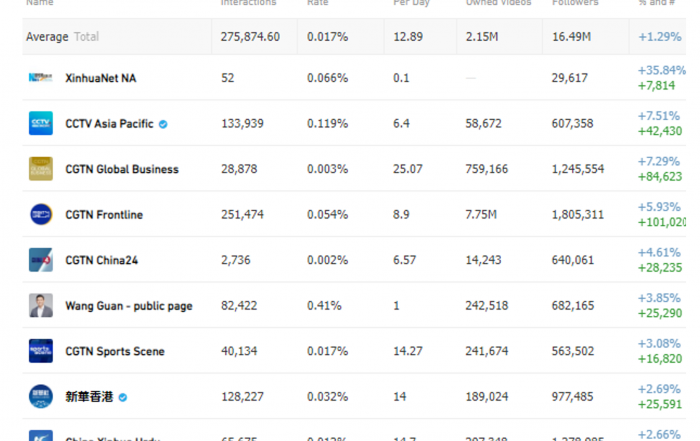The height and width of the screenshot is (441, 700).
Task: Click the CGTN Frontline round logo
Action: click(x=41, y=214)
